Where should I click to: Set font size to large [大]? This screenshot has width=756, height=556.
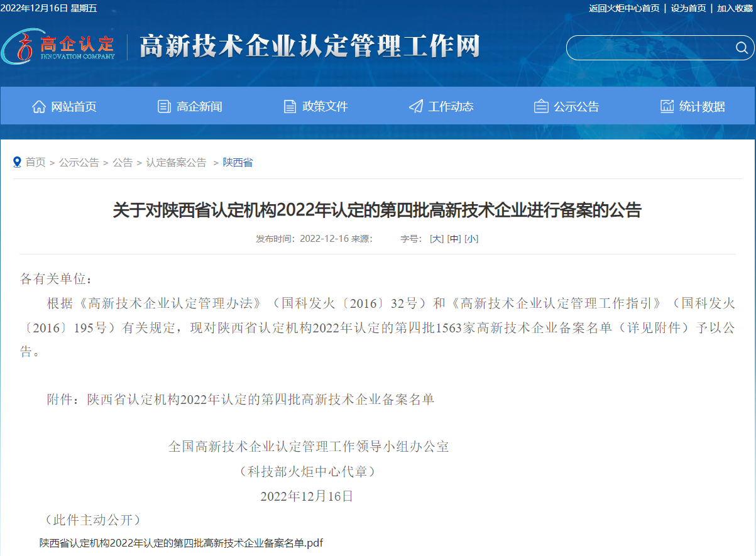pos(436,239)
